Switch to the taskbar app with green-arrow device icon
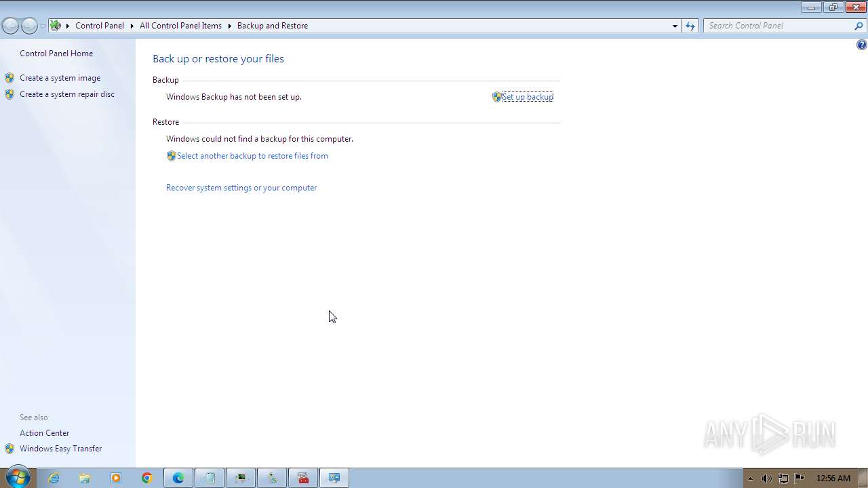The image size is (868, 488). coord(272,478)
